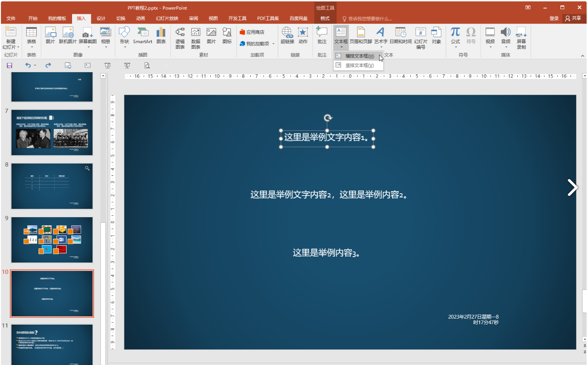This screenshot has height=365, width=588.
Task: Open the 文本框 text box dropdown
Action: click(341, 38)
